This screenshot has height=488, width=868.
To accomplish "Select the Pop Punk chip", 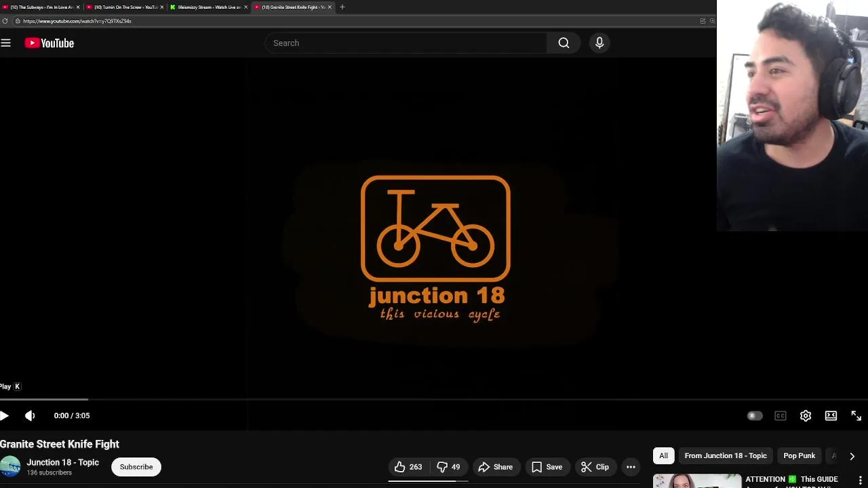I will pos(800,455).
